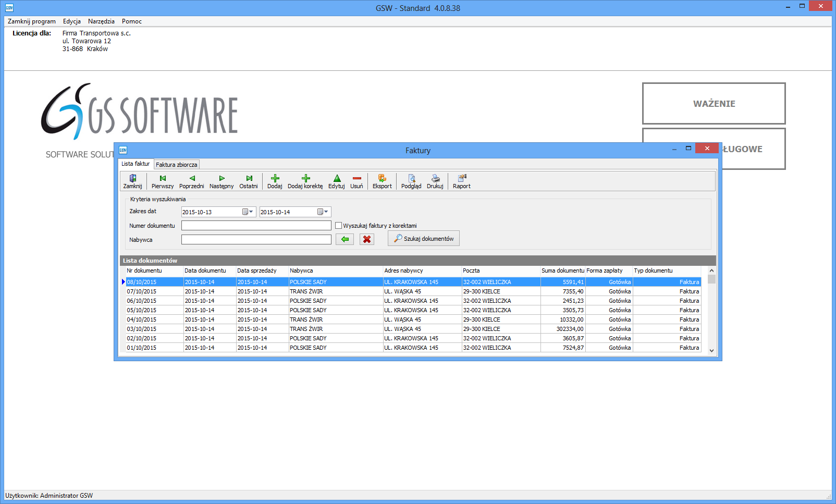This screenshot has width=836, height=504.
Task: Click into the Numer dokumentu field
Action: pos(256,226)
